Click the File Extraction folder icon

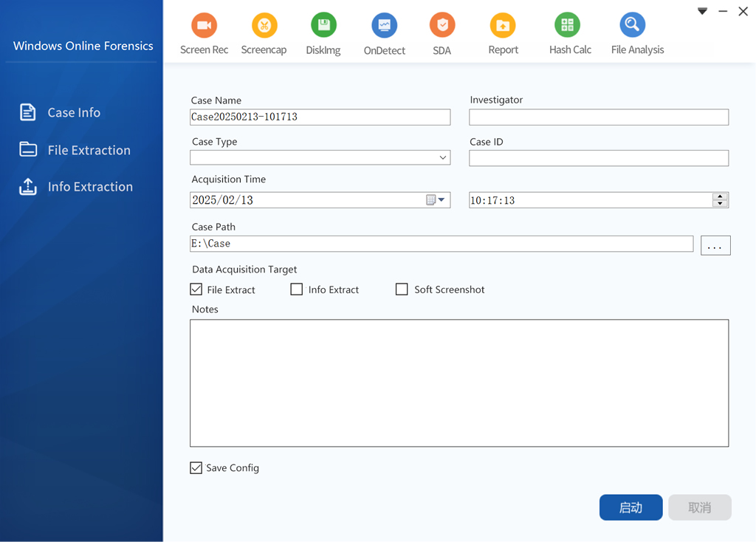(x=28, y=149)
